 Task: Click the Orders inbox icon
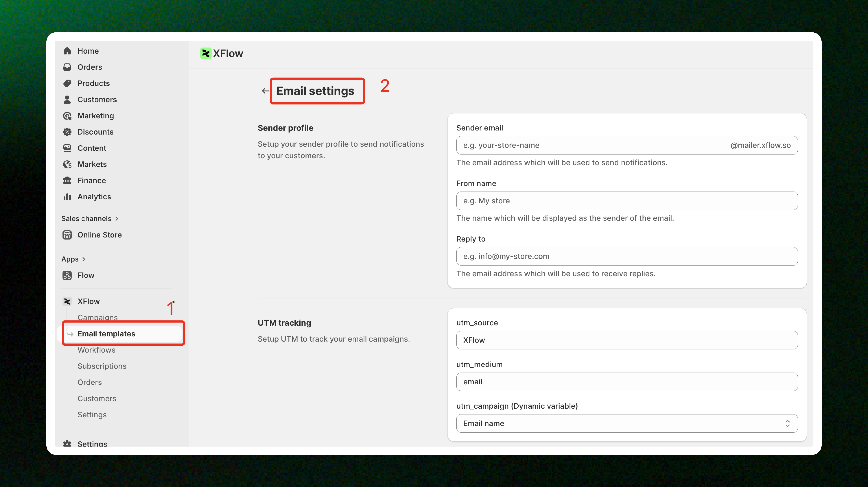coord(67,67)
